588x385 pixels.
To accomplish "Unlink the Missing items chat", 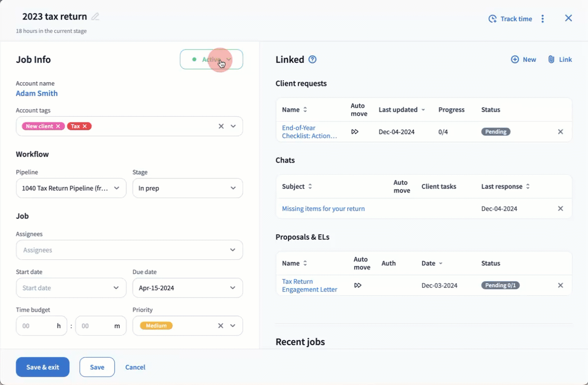I will click(x=560, y=208).
